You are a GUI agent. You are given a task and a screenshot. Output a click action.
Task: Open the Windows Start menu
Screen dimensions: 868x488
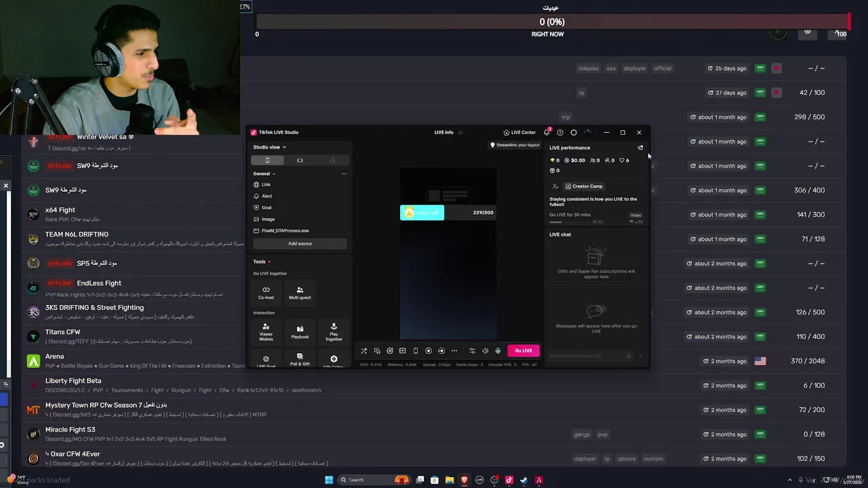[329, 480]
